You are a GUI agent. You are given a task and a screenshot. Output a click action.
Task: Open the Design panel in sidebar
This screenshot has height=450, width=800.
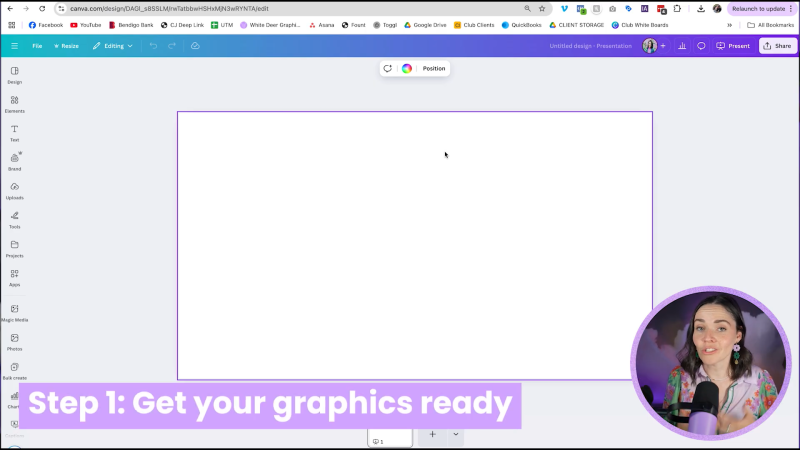14,75
